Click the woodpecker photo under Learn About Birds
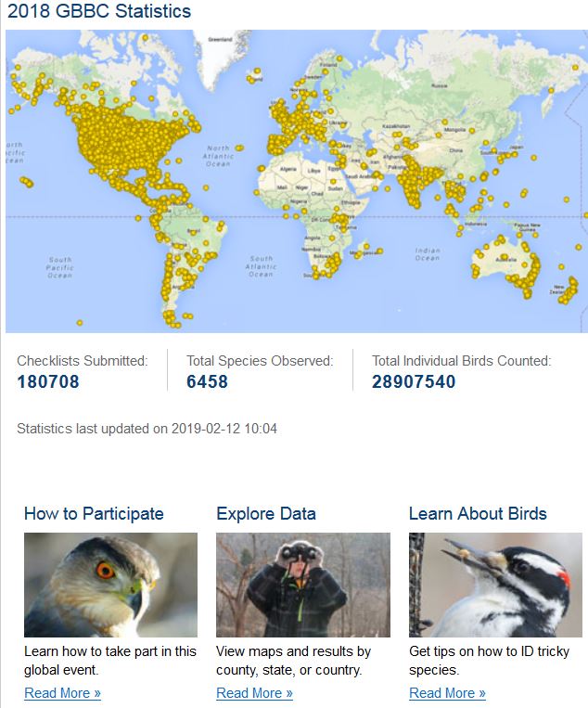588x708 pixels. click(x=495, y=585)
